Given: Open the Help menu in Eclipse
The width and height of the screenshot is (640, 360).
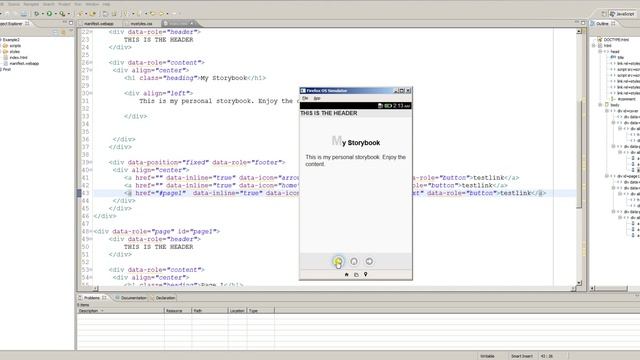Looking at the screenshot, I should (106, 4).
